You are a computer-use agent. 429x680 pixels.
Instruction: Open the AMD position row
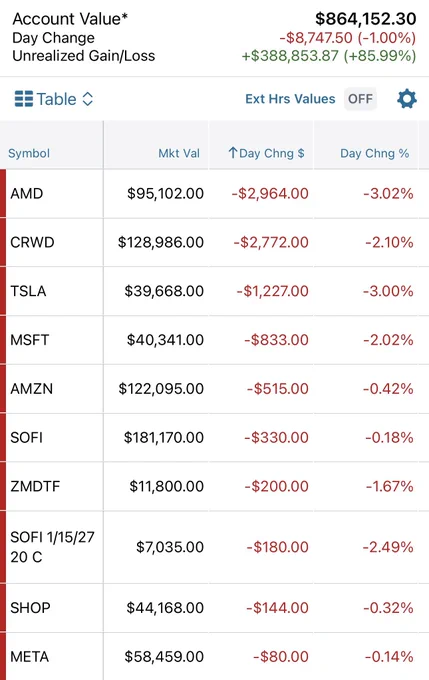coord(214,193)
